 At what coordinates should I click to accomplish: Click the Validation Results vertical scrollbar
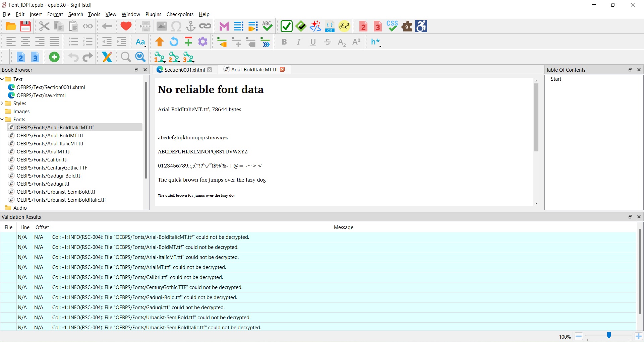(x=640, y=271)
